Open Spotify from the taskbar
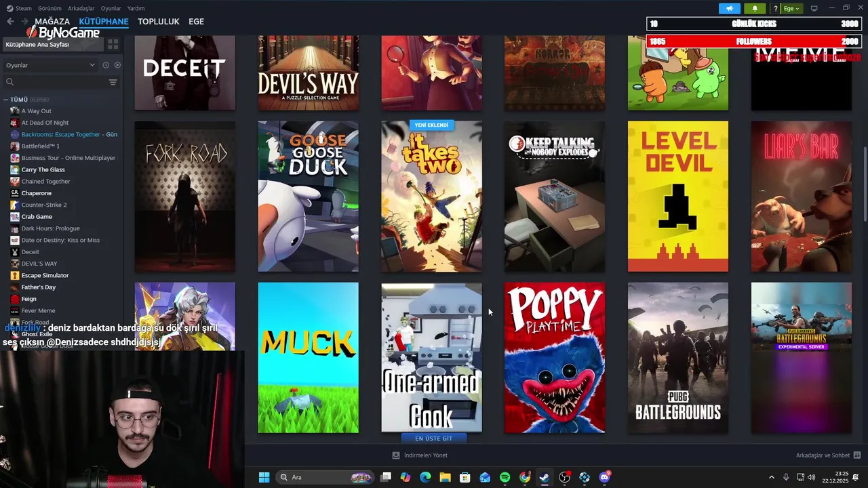Viewport: 868px width, 488px height. 505,477
